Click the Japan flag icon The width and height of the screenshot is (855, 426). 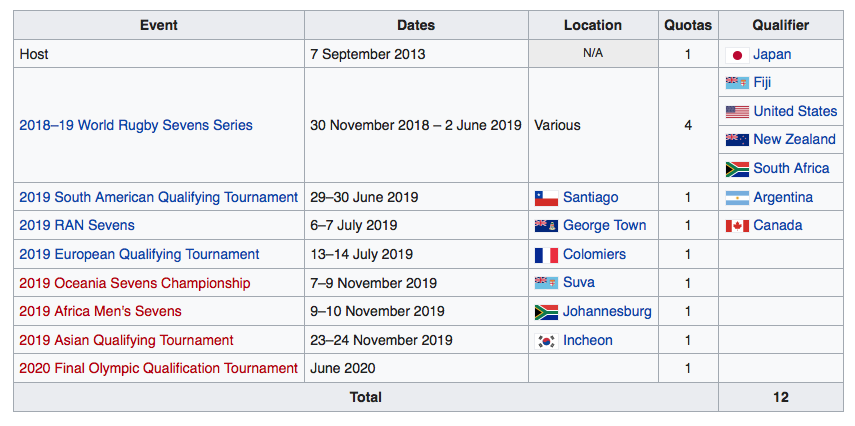pos(737,55)
